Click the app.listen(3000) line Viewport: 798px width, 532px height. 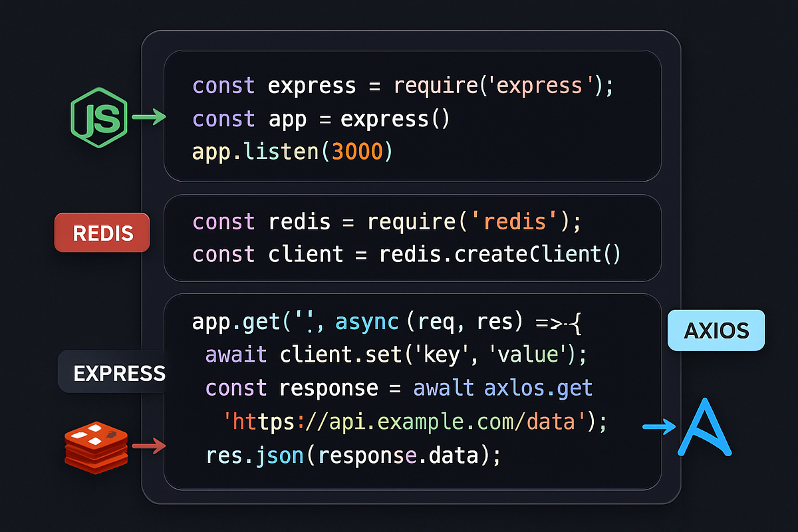coord(293,151)
